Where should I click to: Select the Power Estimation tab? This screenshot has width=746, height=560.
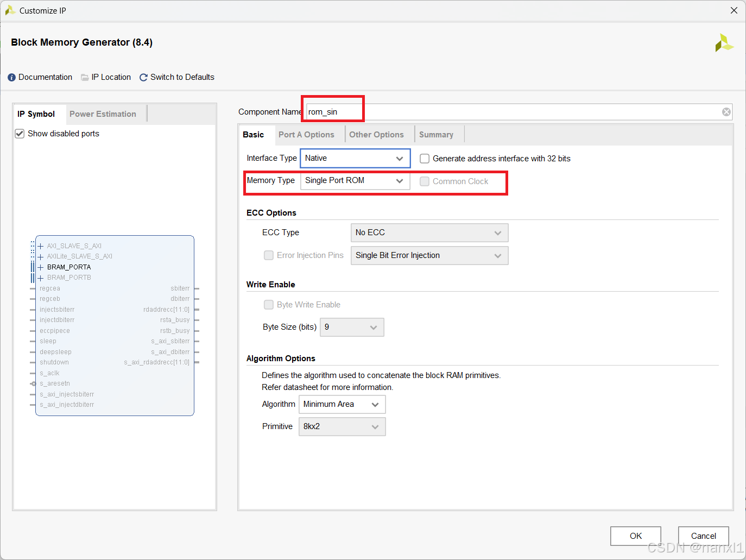[x=103, y=114]
